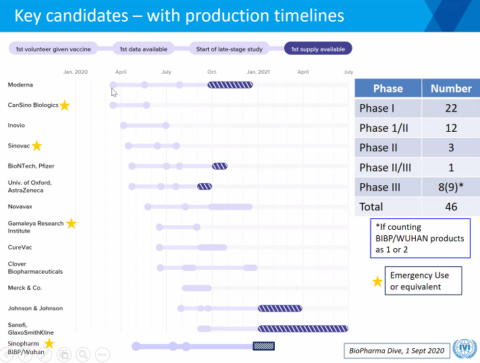Click Moderna's striped supply bar
The height and width of the screenshot is (363, 480).
coord(230,85)
